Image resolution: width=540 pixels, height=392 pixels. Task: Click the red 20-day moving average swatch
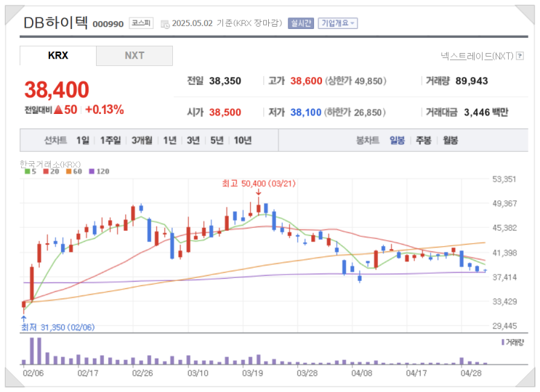pos(46,171)
